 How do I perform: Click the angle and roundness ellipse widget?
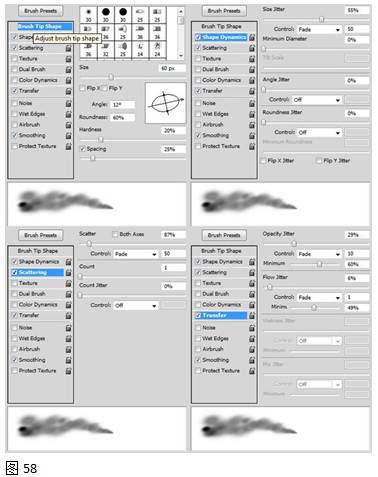pyautogui.click(x=166, y=103)
